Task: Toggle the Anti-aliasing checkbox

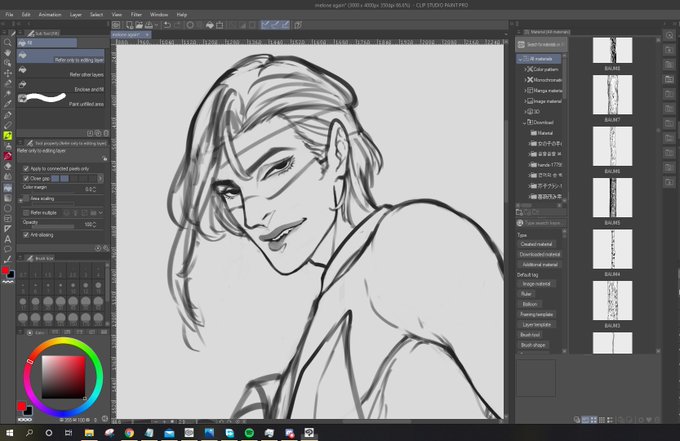Action: tap(26, 235)
